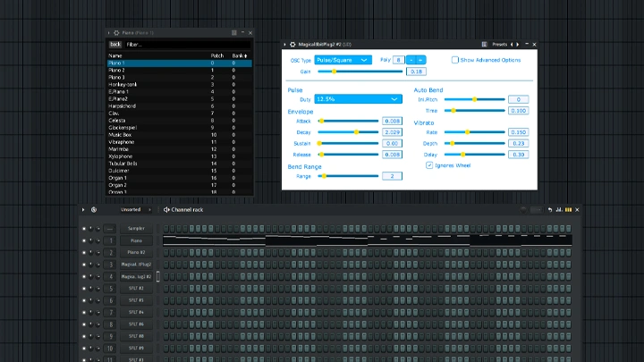Open the MagicalBitPlug2 gear settings icon
The image size is (644, 362).
coord(292,45)
